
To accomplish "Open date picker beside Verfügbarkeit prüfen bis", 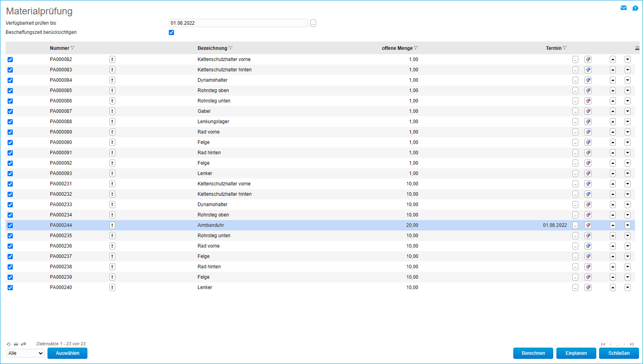I will click(x=313, y=23).
